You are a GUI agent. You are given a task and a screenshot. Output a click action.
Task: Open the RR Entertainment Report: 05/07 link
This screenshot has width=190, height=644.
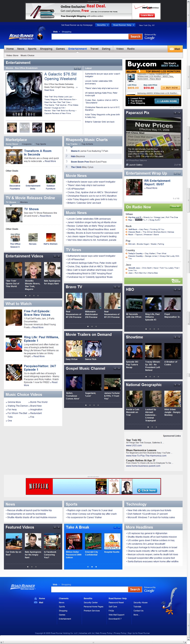point(157,183)
